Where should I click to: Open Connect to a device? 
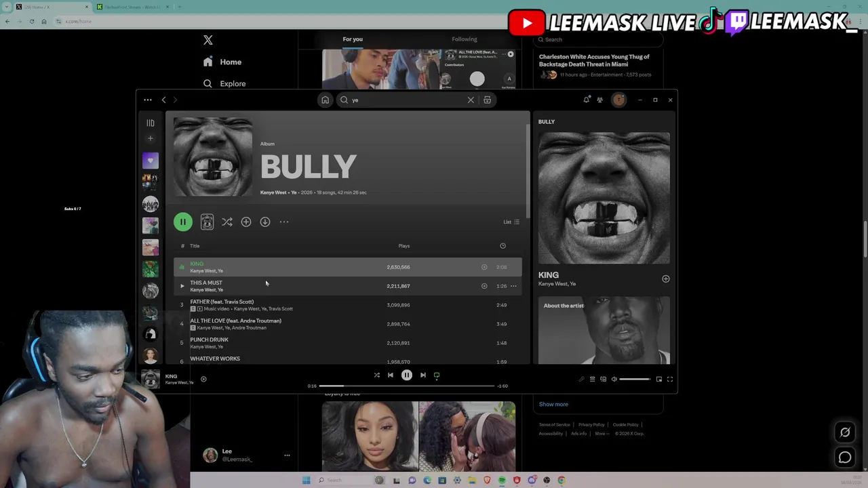603,379
